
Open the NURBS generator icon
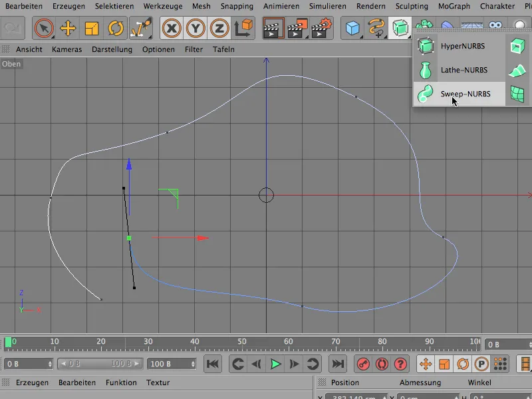tap(400, 28)
